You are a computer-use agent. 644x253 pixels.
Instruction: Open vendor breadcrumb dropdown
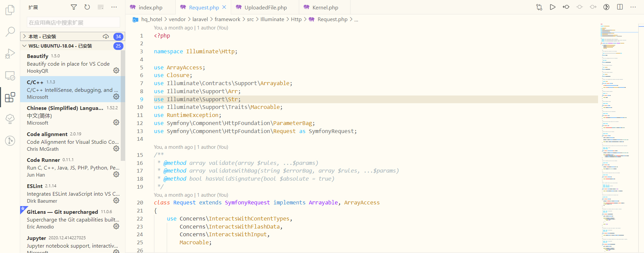(177, 19)
